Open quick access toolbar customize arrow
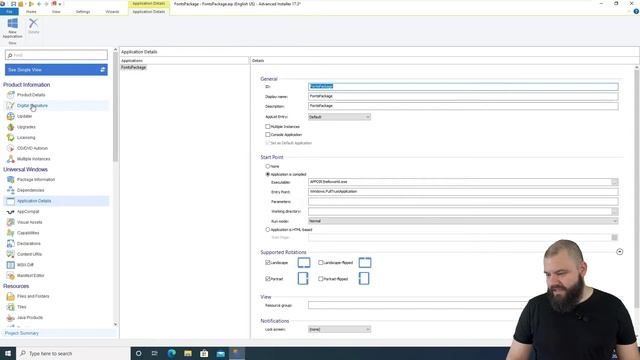The width and height of the screenshot is (640, 360). click(60, 4)
